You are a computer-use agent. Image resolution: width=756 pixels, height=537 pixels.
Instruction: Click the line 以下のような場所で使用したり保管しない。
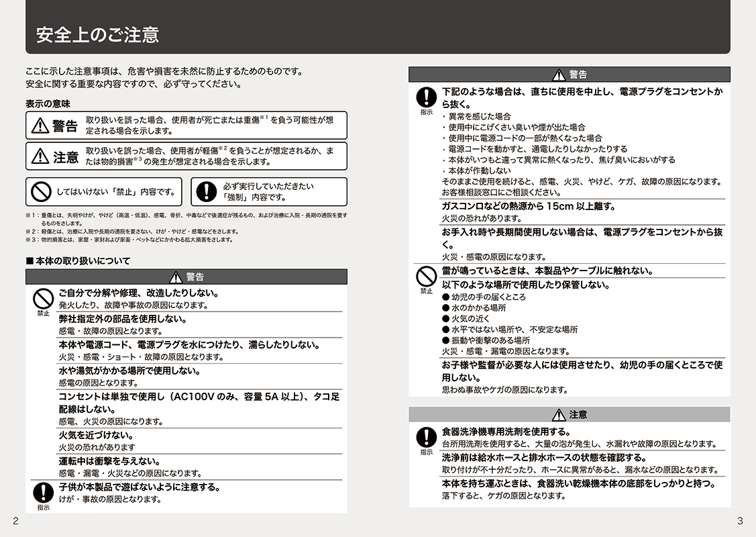coord(526,285)
